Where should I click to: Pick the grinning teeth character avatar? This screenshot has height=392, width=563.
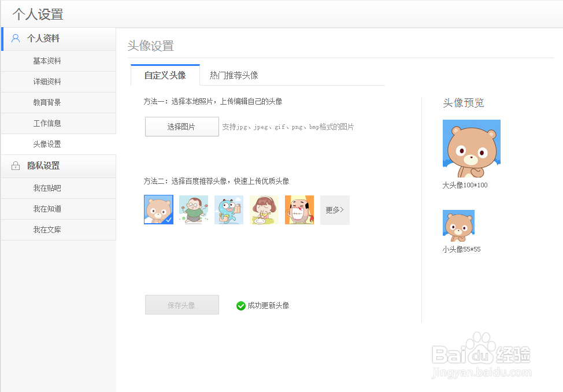pyautogui.click(x=299, y=210)
